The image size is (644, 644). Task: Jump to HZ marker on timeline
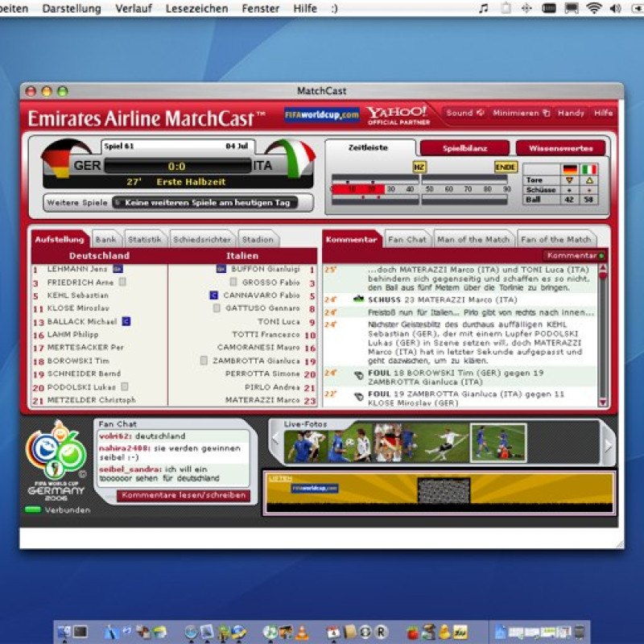419,167
